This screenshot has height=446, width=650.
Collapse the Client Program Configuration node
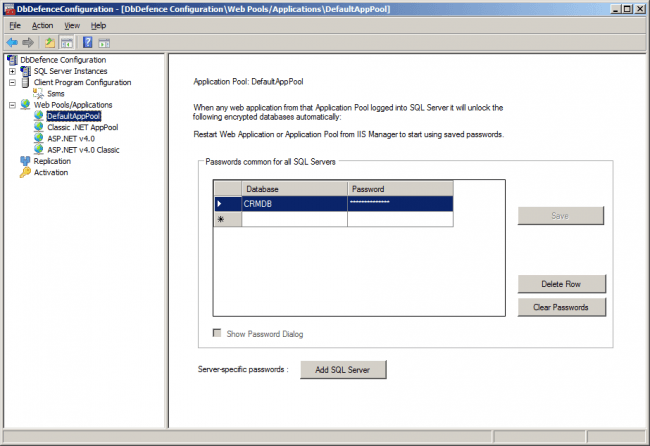[x=12, y=82]
